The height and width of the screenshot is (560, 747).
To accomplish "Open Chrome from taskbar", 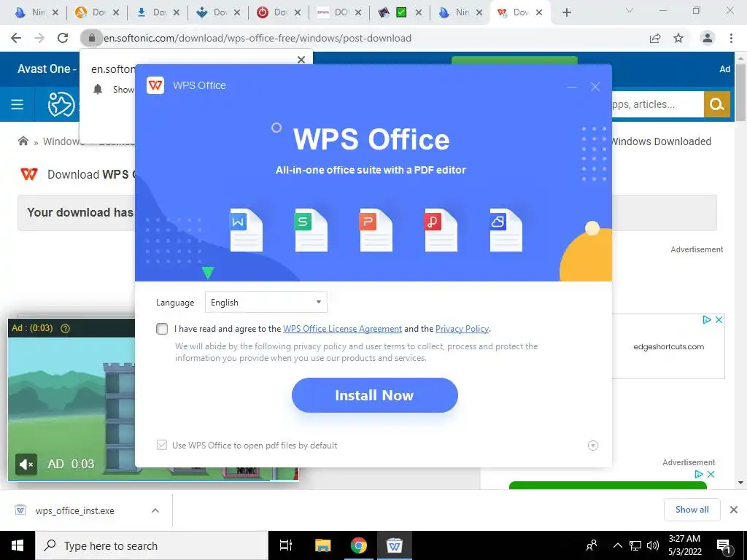I will click(x=359, y=545).
